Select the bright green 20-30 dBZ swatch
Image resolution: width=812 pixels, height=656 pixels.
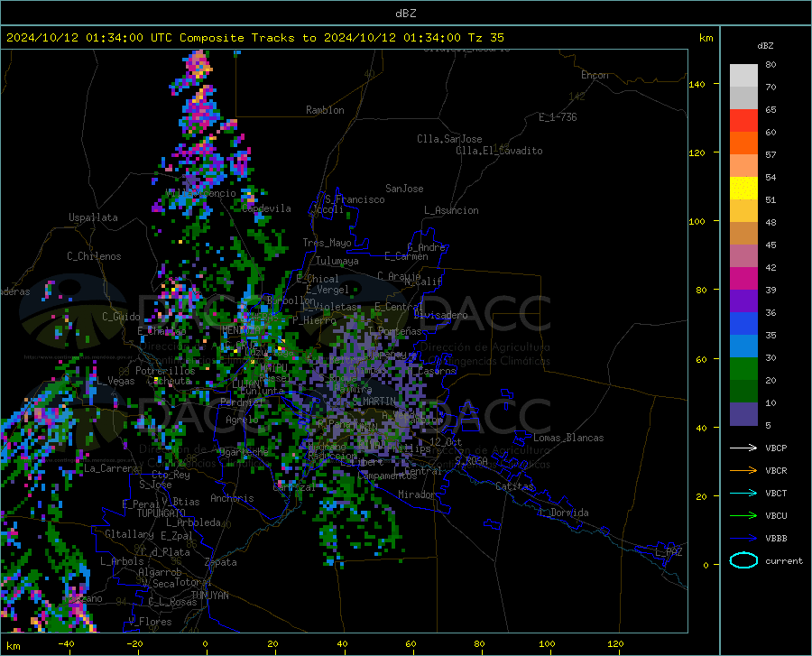743,369
